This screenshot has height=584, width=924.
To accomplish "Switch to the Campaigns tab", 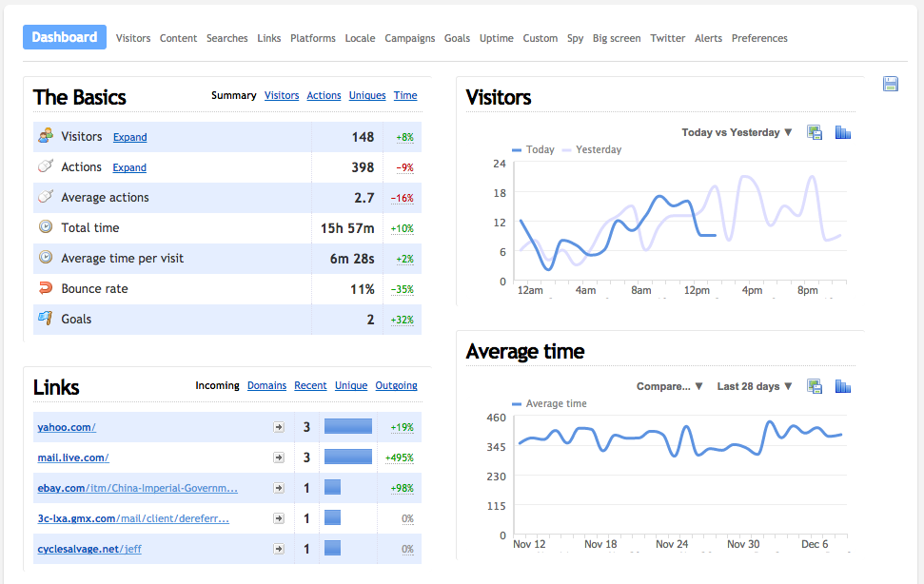I will (410, 38).
